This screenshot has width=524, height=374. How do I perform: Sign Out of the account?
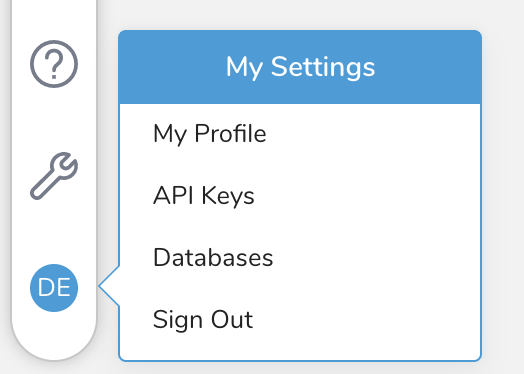(203, 320)
